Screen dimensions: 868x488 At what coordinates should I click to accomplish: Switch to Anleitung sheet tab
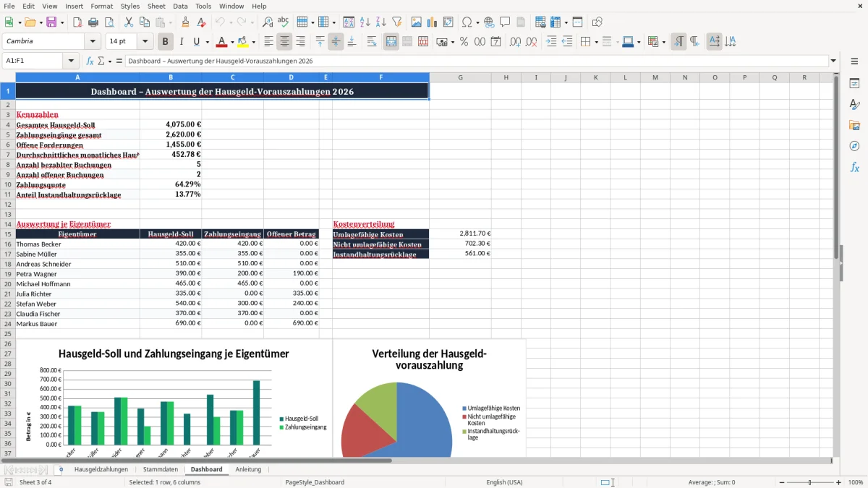[248, 469]
